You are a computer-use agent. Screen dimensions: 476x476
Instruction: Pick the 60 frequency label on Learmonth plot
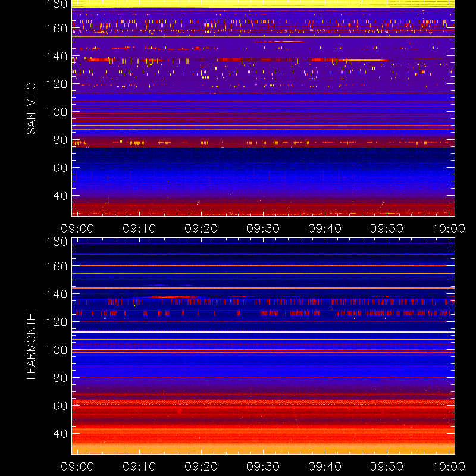click(x=61, y=406)
